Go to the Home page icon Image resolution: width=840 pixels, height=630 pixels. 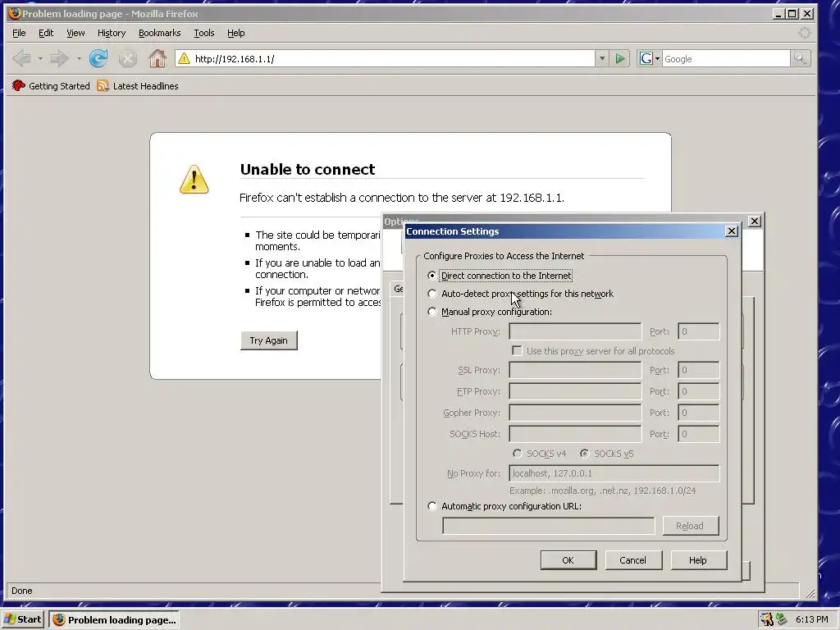(x=157, y=58)
